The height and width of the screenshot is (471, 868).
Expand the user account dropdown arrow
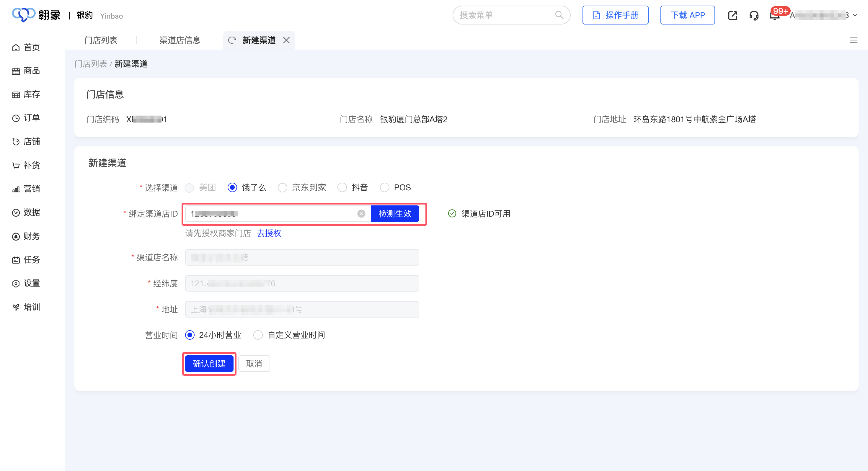pyautogui.click(x=855, y=16)
